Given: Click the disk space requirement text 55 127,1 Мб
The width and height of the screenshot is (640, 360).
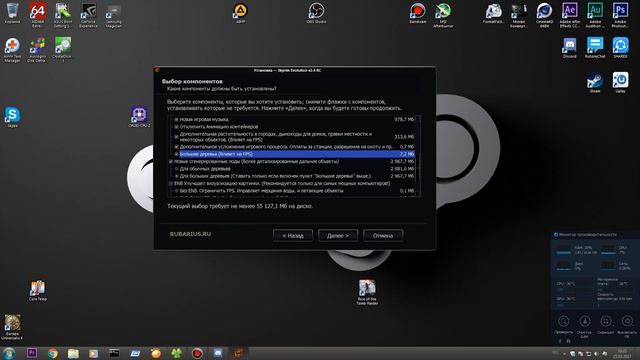Looking at the screenshot, I should point(240,206).
